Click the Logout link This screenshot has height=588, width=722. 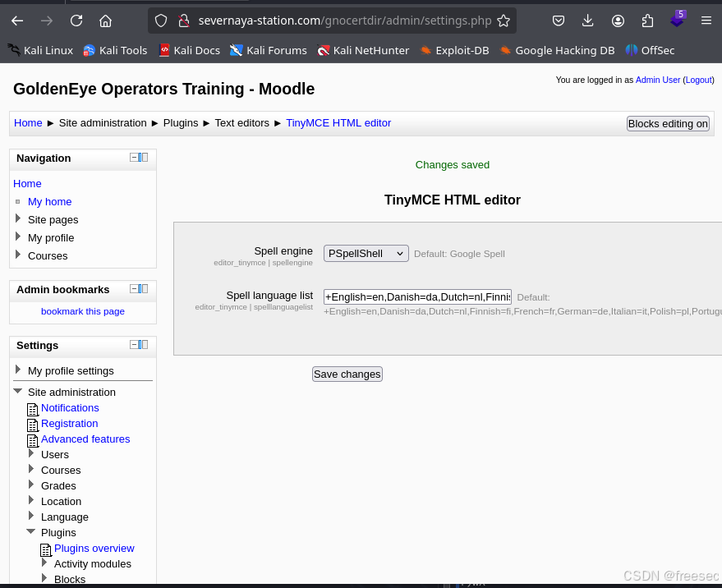coord(698,80)
